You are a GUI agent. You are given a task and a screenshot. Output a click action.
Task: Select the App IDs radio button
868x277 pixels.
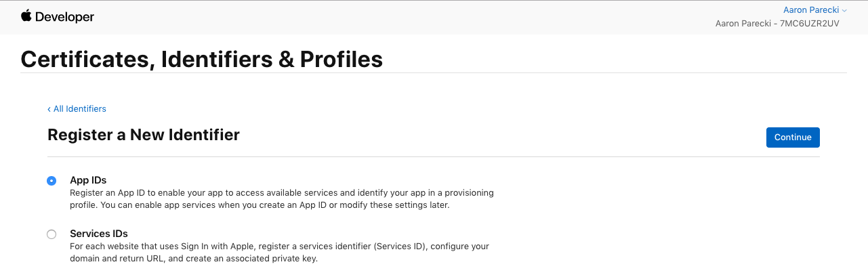click(51, 181)
